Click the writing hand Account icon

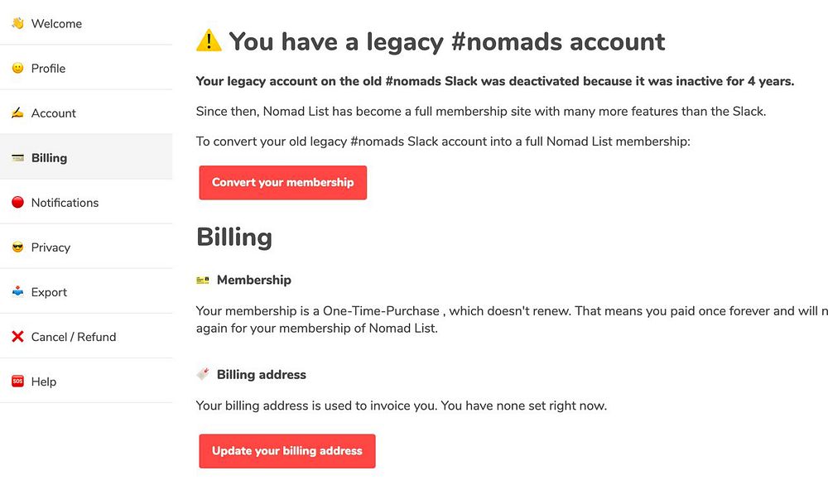coord(17,113)
